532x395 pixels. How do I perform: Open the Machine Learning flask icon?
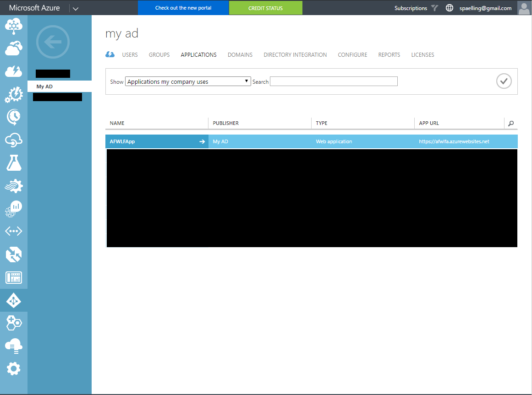click(x=14, y=163)
